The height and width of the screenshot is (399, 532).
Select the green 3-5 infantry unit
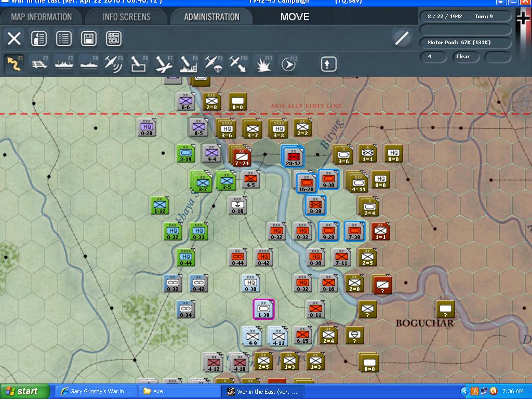pos(227,181)
